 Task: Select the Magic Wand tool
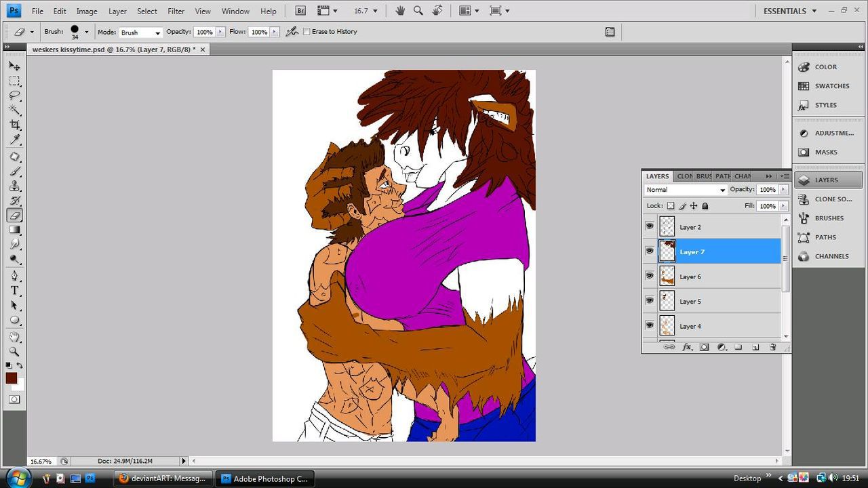point(14,110)
